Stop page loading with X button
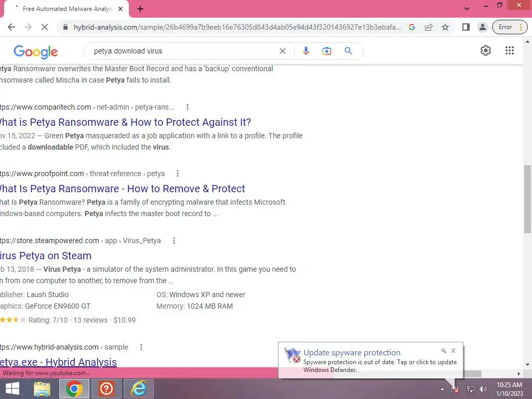This screenshot has width=532, height=399. [x=45, y=27]
